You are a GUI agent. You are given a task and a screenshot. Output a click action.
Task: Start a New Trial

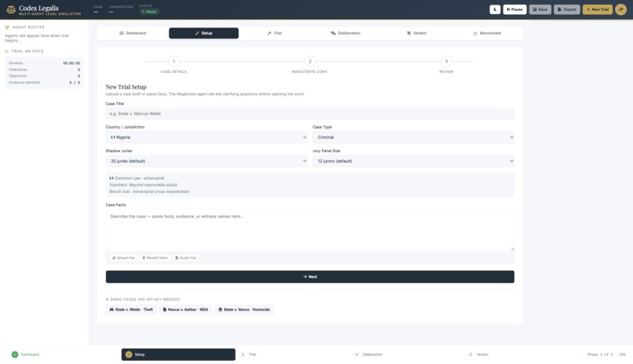coord(598,9)
